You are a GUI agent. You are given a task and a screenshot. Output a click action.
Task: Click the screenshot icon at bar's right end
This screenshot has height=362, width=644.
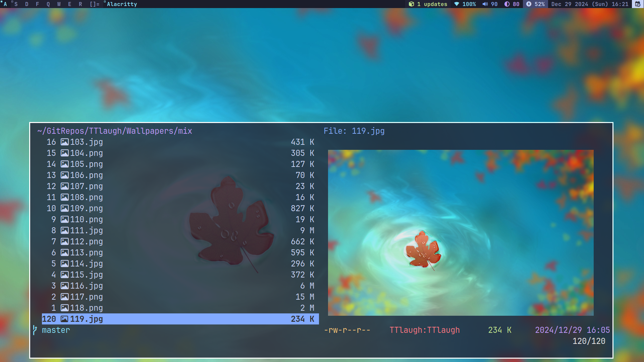pos(638,4)
